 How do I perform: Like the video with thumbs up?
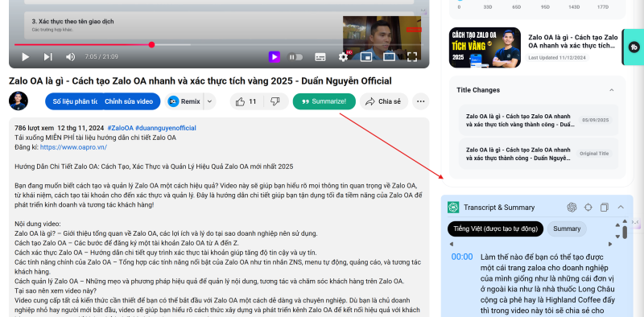click(x=246, y=101)
